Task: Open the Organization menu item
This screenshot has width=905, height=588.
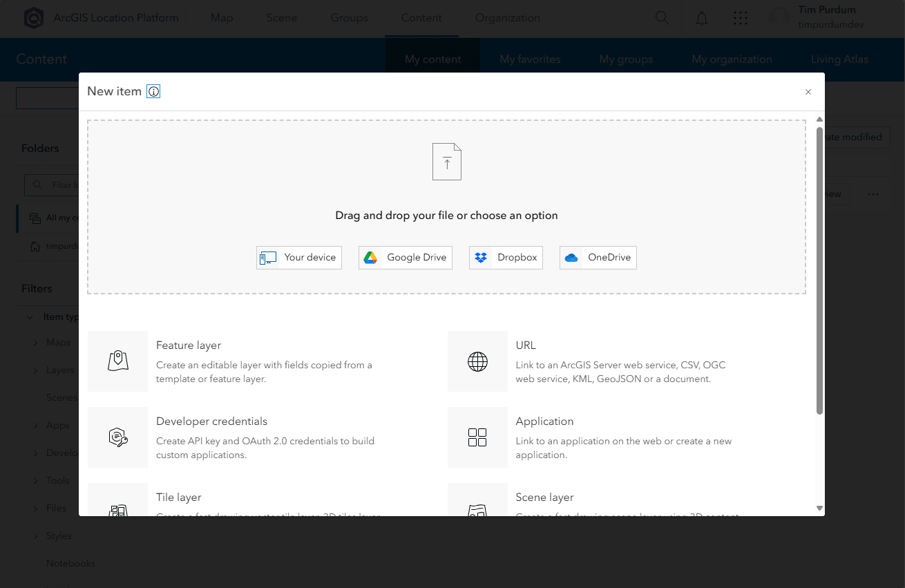Action: 508,18
